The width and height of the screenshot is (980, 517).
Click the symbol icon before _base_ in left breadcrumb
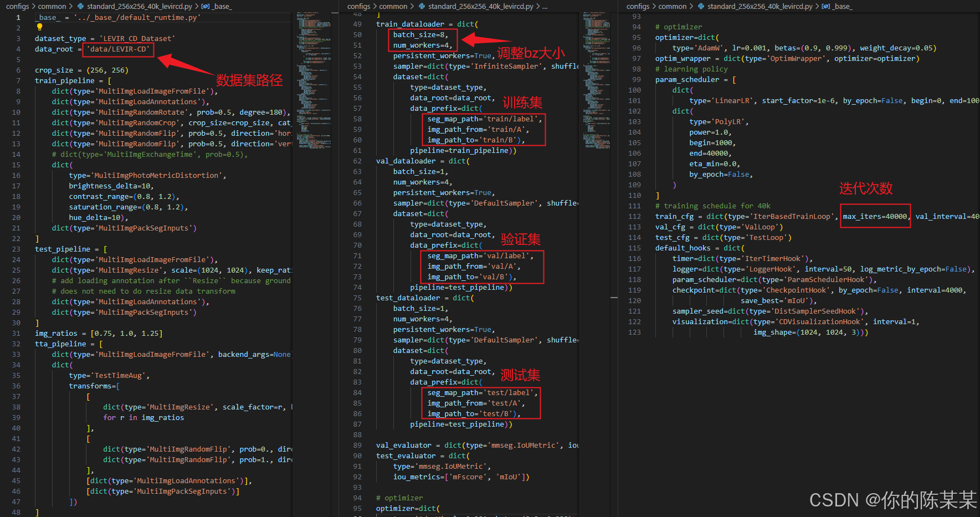point(206,7)
